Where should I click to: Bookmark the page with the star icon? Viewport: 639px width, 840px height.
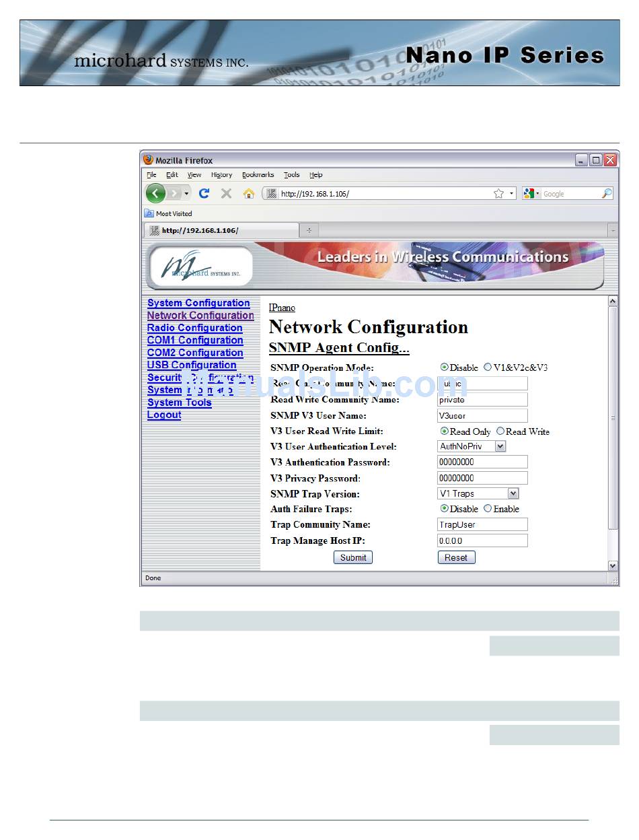498,194
